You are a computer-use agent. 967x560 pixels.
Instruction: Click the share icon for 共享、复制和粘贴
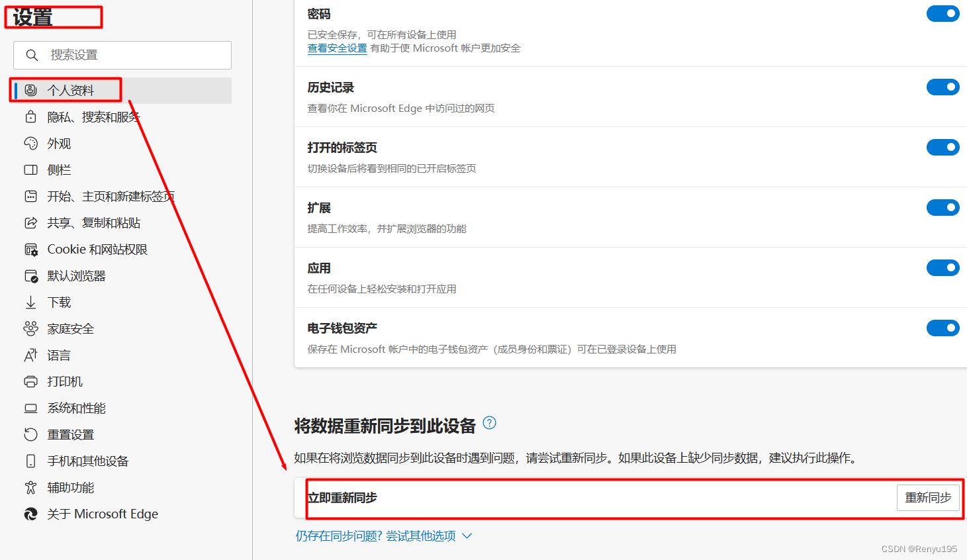[30, 223]
